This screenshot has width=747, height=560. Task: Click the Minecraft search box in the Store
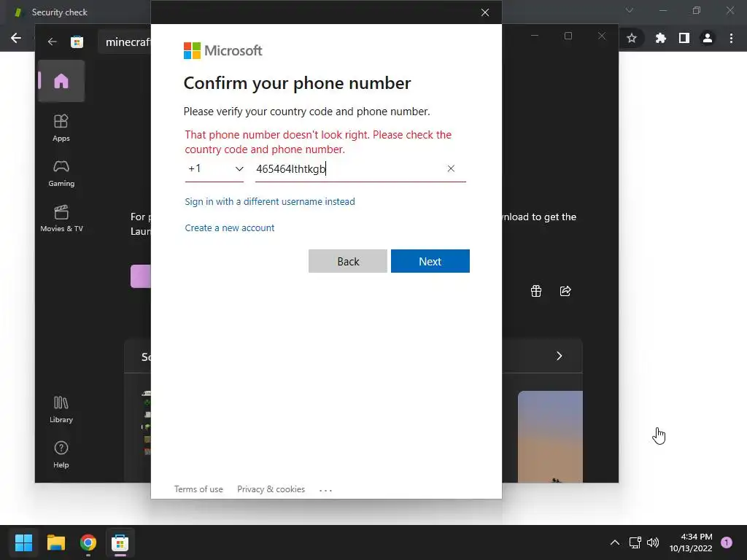125,42
